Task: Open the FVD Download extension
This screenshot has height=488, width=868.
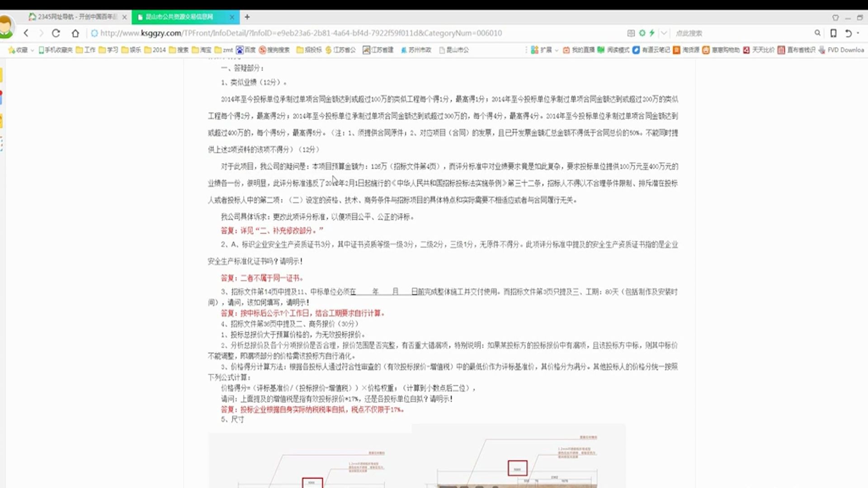Action: point(841,50)
